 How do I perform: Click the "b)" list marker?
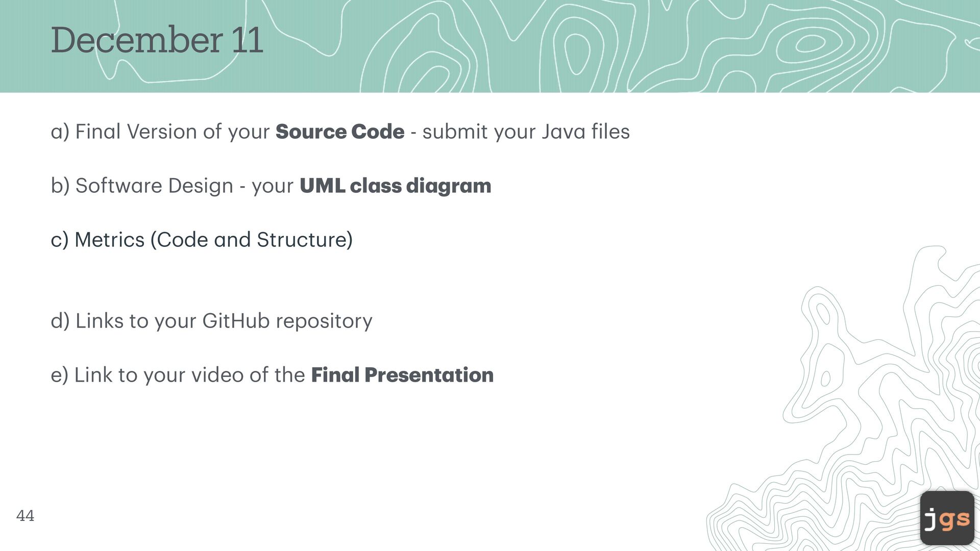click(60, 186)
